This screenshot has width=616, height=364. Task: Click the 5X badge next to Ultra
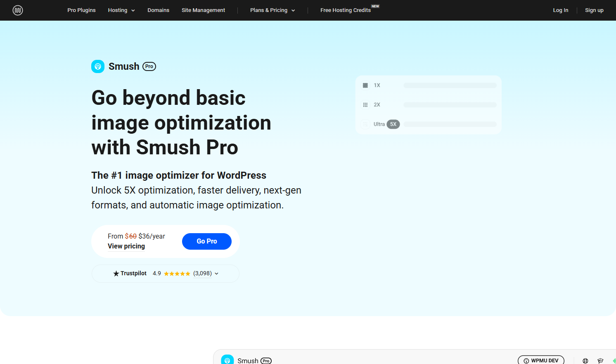(393, 124)
